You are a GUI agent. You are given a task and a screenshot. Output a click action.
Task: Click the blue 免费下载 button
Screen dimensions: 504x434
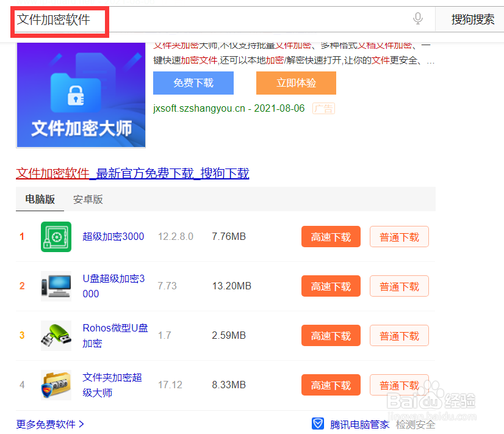point(193,83)
